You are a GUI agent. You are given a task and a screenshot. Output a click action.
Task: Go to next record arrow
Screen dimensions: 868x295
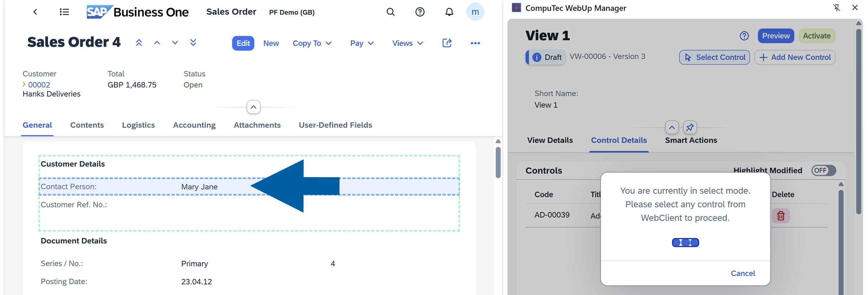pyautogui.click(x=175, y=43)
